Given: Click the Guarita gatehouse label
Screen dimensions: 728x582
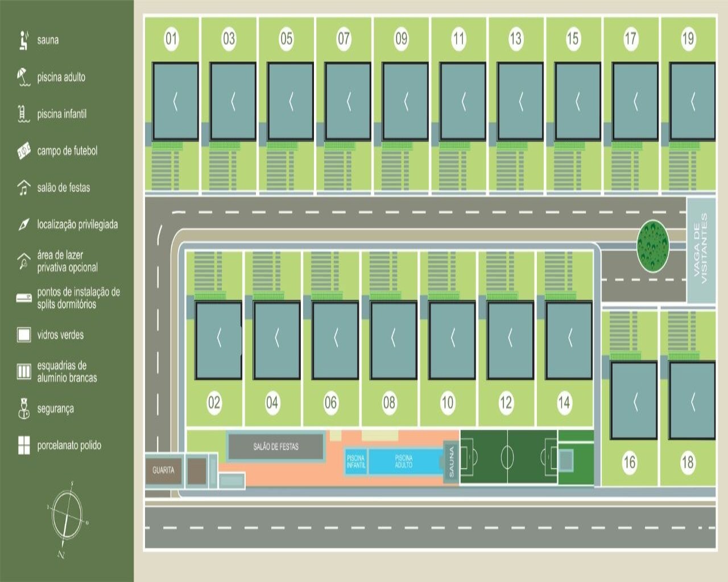Looking at the screenshot, I should (163, 471).
